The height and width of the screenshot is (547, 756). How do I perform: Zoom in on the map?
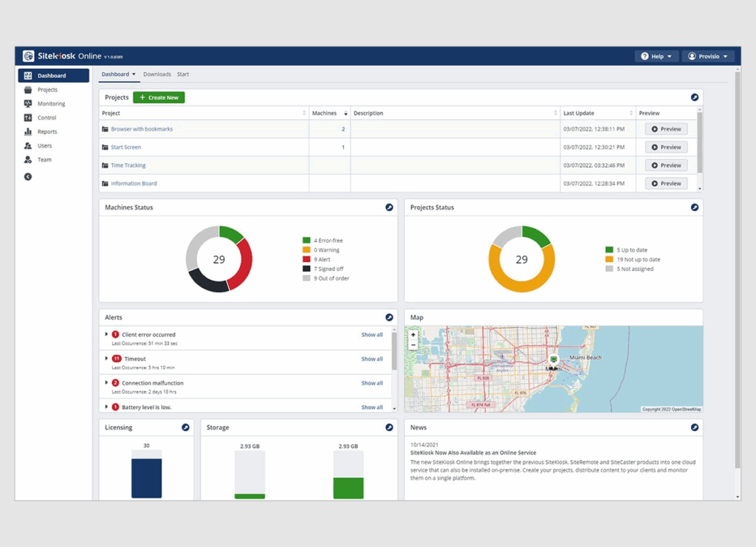point(413,335)
